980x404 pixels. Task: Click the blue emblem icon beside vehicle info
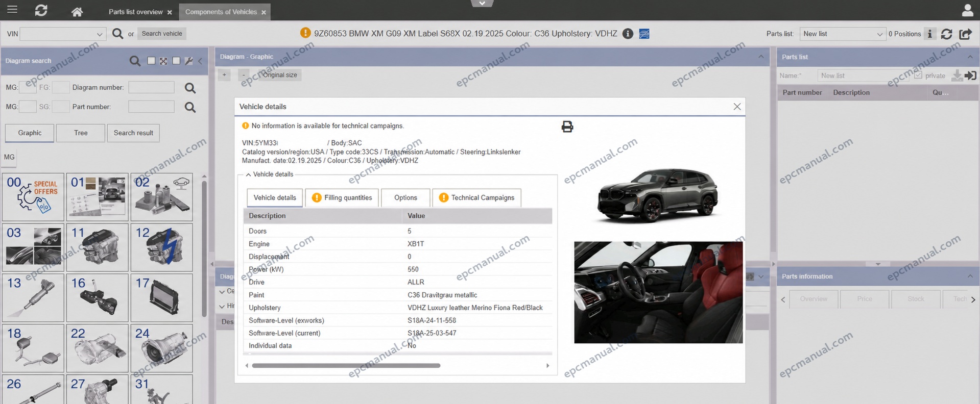[x=644, y=34]
